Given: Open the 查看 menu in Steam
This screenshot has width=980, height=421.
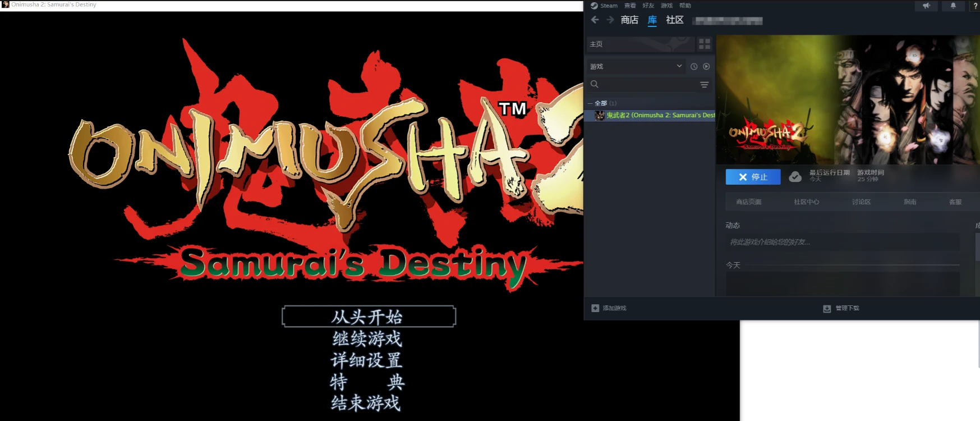Looking at the screenshot, I should point(630,6).
